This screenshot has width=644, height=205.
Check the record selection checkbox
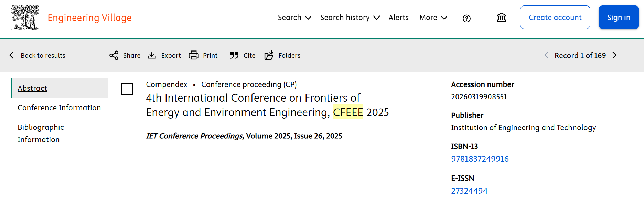pyautogui.click(x=127, y=89)
